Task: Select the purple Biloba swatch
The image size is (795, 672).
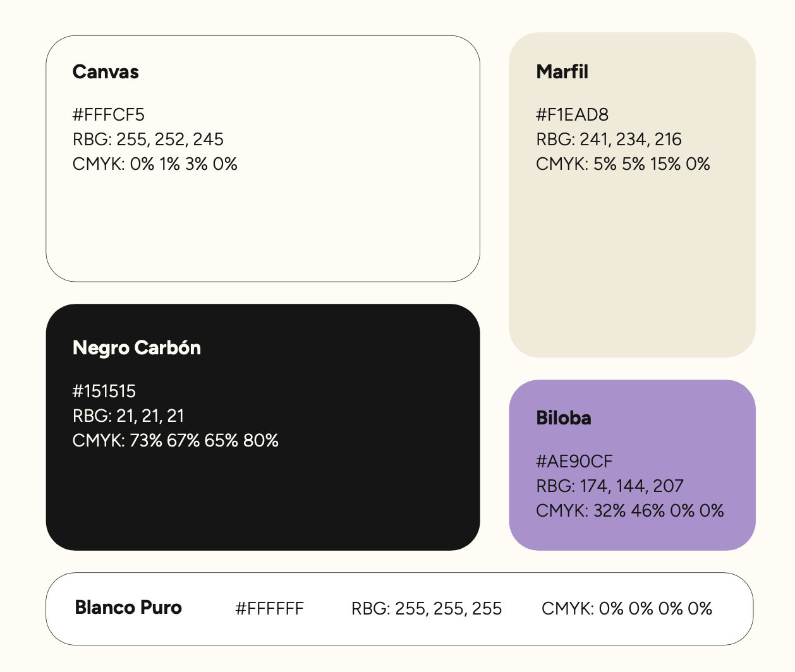Action: point(632,465)
